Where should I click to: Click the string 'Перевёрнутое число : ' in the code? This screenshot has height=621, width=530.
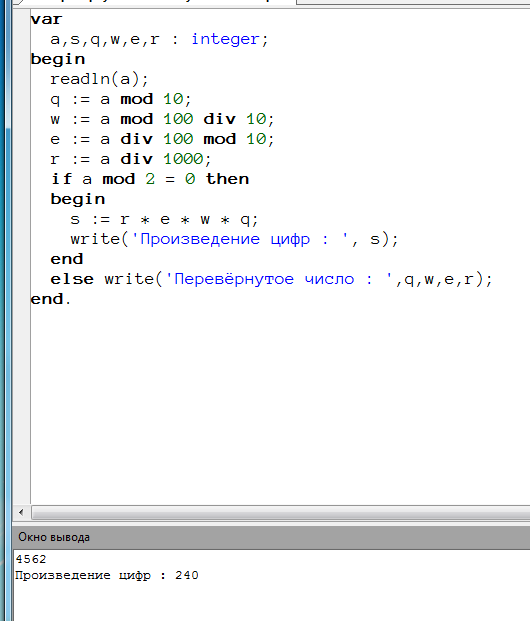pyautogui.click(x=278, y=279)
